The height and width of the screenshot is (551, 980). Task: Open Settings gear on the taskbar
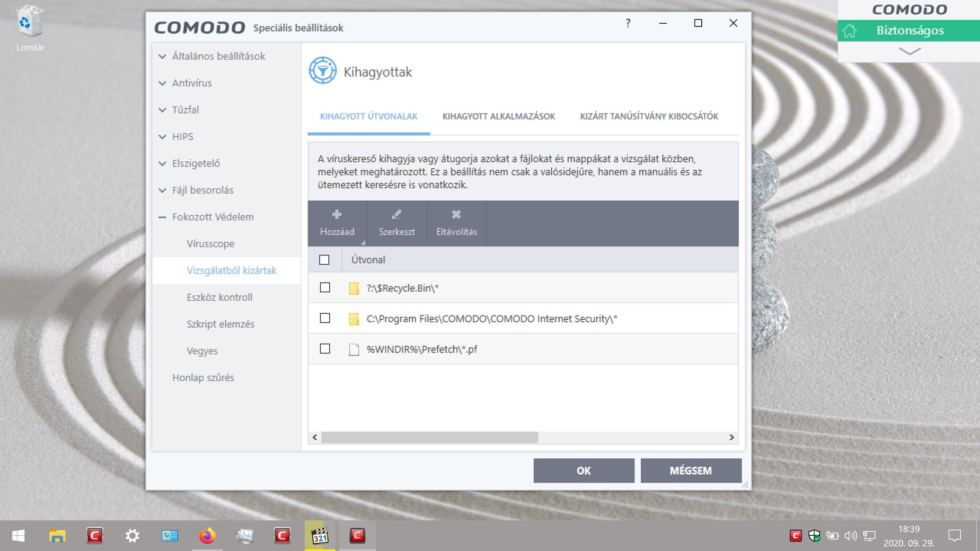(x=132, y=535)
